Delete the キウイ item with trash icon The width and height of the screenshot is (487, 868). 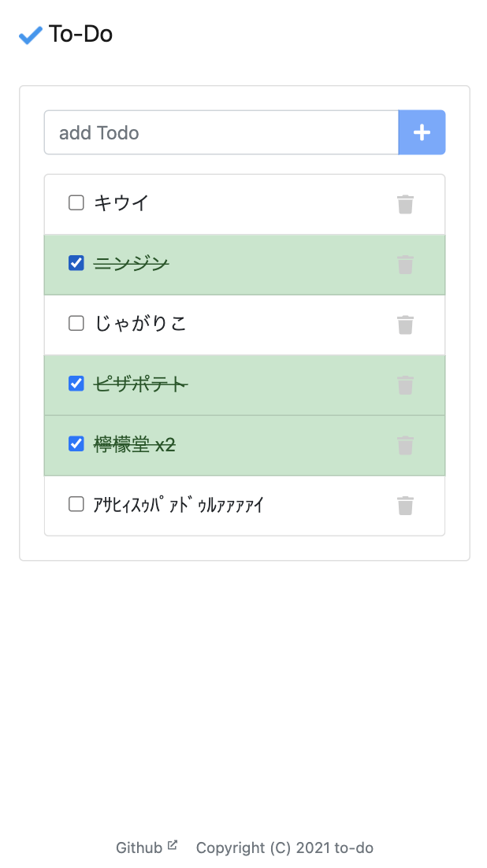[x=405, y=204]
